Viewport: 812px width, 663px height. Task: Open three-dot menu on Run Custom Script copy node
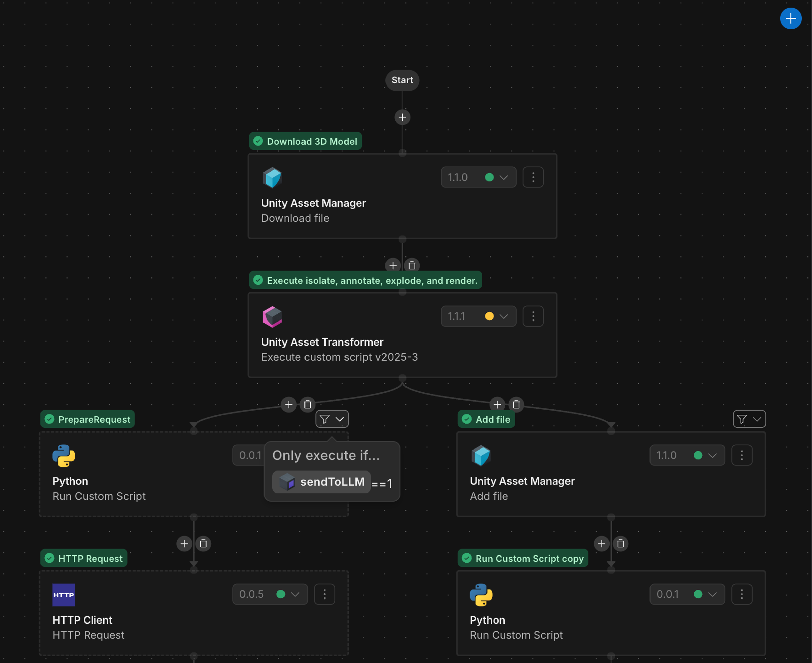[x=742, y=594]
